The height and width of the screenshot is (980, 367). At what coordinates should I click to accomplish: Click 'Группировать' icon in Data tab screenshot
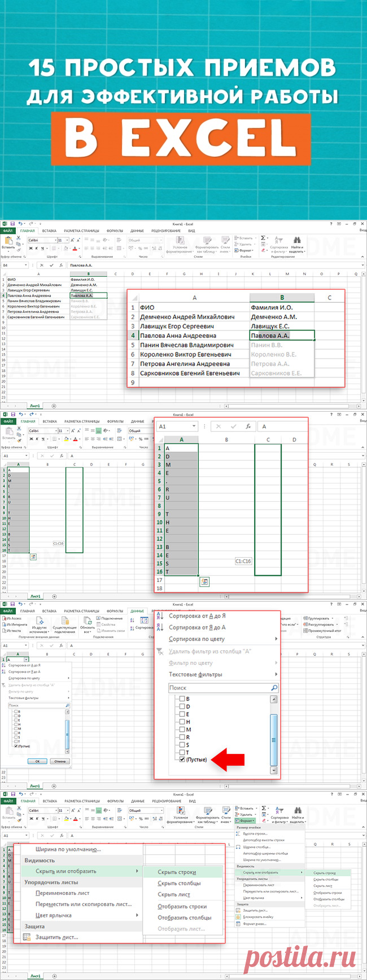305,618
